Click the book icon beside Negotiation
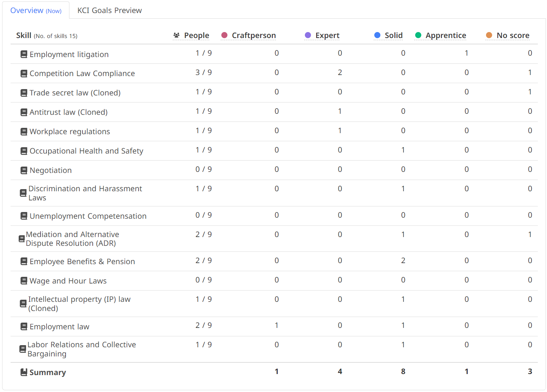The height and width of the screenshot is (392, 547). click(24, 170)
